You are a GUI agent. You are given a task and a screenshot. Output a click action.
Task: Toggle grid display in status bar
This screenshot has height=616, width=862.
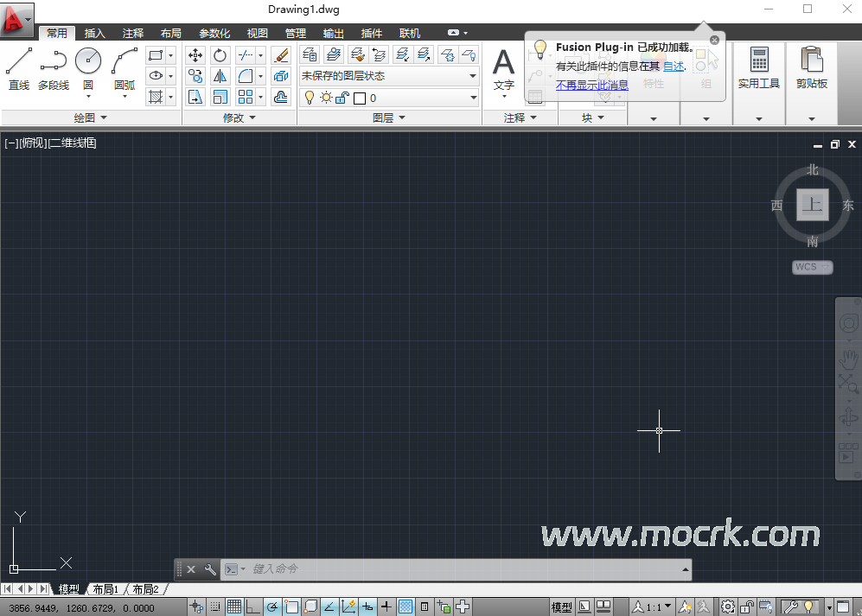pyautogui.click(x=234, y=607)
